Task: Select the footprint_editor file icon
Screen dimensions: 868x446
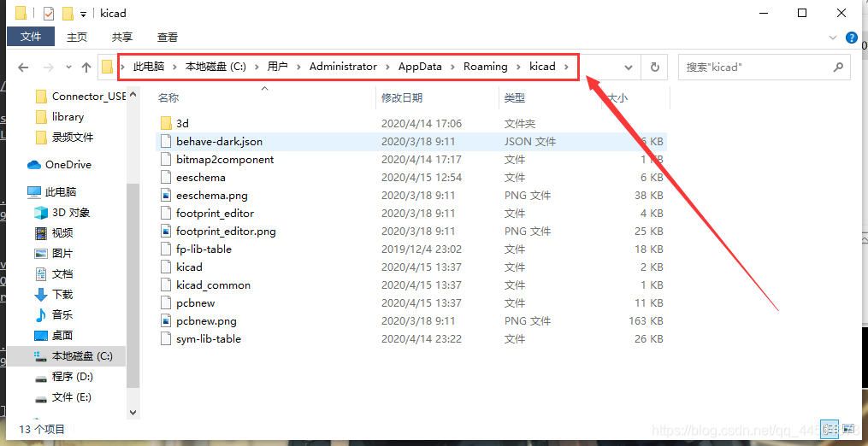Action: pyautogui.click(x=166, y=213)
